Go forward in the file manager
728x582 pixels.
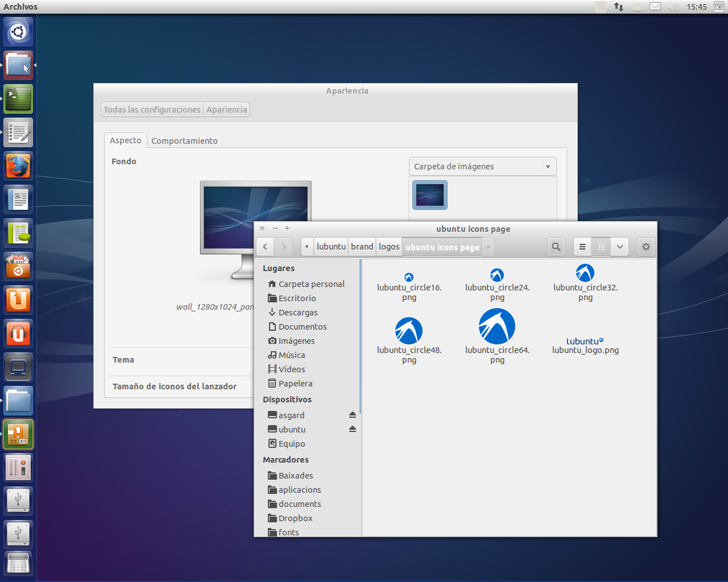point(283,247)
